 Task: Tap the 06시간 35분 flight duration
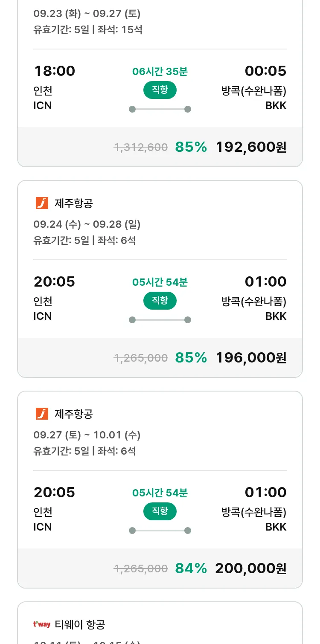(160, 71)
